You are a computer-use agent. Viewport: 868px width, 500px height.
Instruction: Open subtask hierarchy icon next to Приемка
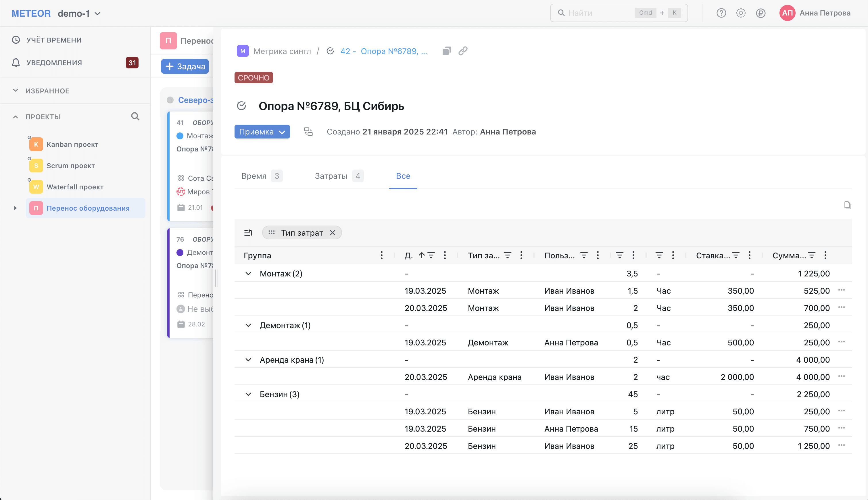[x=308, y=132]
